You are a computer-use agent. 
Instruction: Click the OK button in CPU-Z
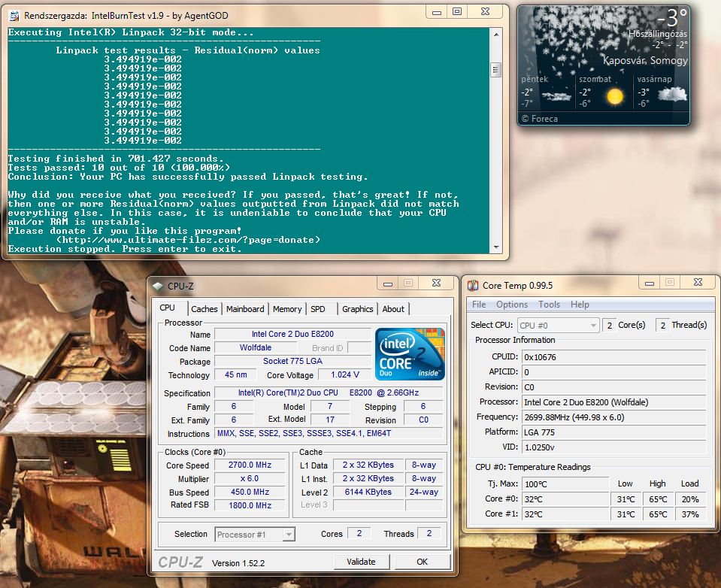[422, 562]
